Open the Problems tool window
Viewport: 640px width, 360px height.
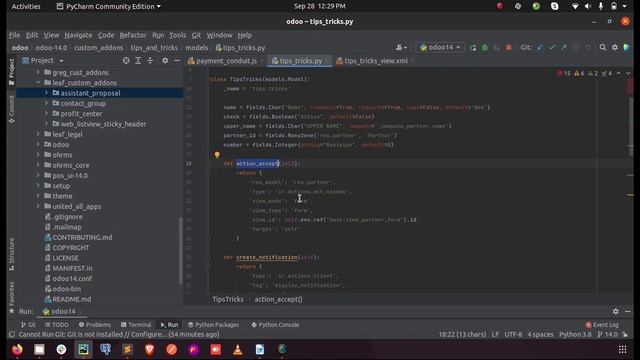[95, 325]
